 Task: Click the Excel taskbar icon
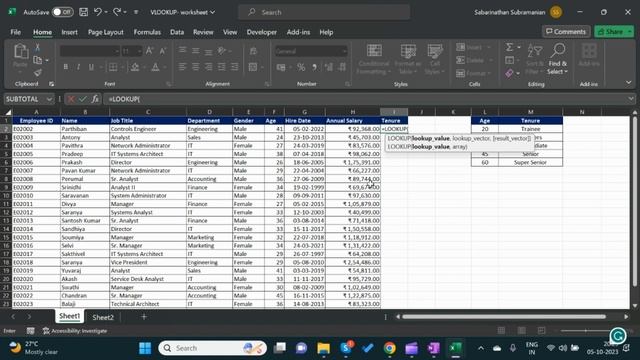[x=455, y=348]
